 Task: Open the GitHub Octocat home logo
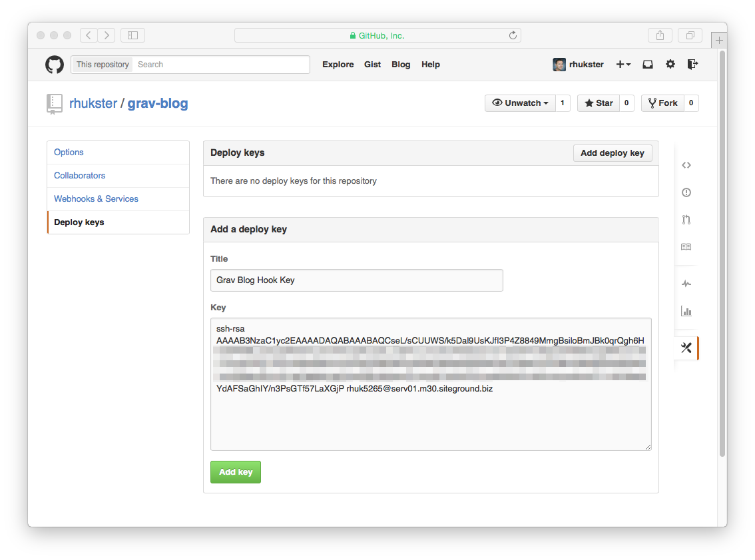(55, 65)
